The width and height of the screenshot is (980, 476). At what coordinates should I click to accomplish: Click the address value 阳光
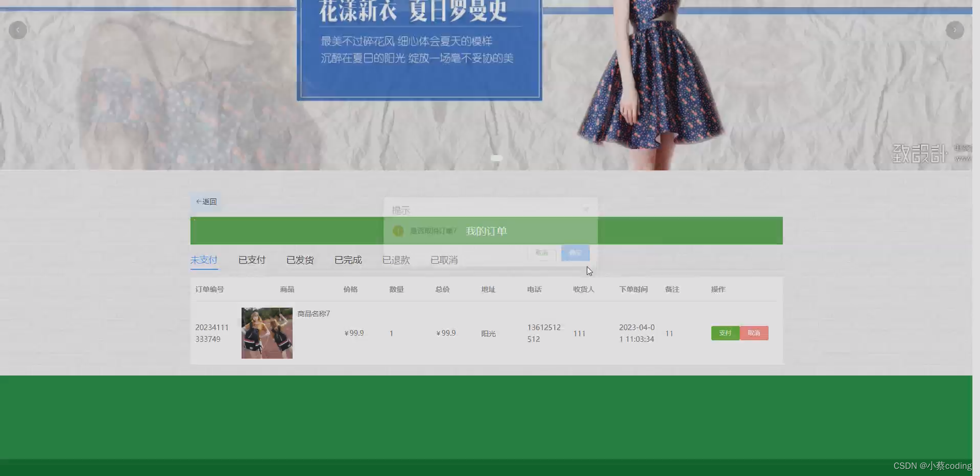click(488, 334)
